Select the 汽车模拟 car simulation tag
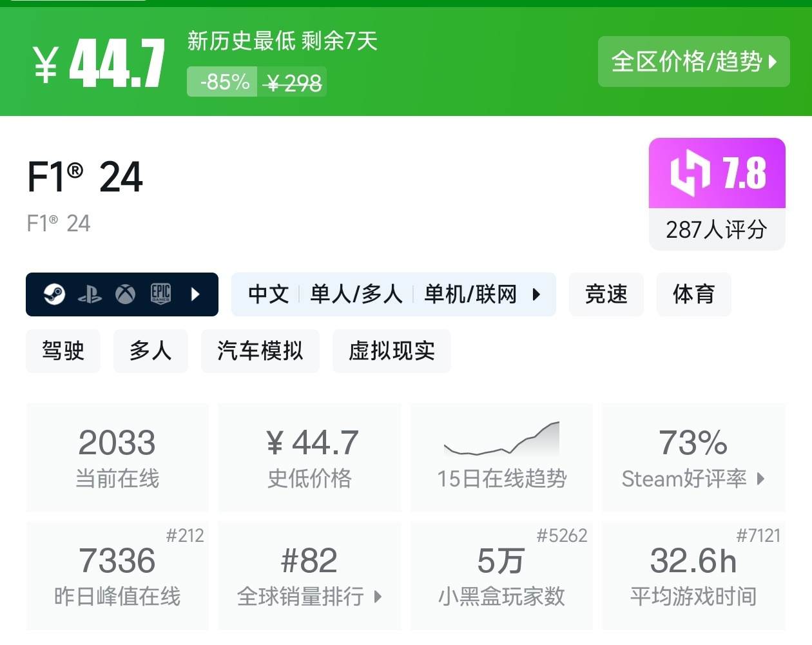The height and width of the screenshot is (645, 812). [x=260, y=351]
